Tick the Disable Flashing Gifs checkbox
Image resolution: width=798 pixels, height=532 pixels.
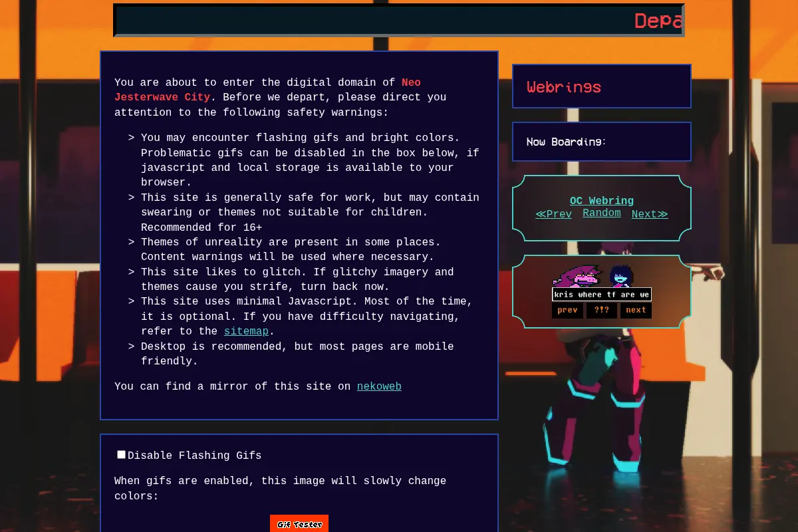(x=121, y=455)
